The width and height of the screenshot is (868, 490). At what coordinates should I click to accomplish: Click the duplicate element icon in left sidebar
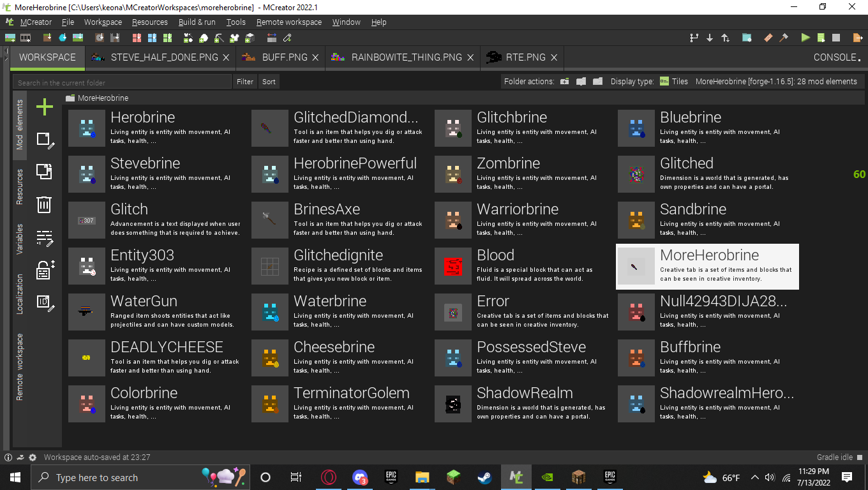click(x=44, y=172)
